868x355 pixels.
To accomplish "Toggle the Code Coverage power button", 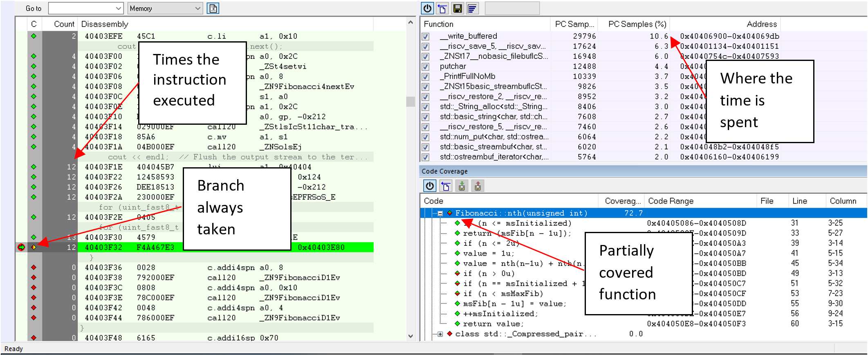I will 429,186.
